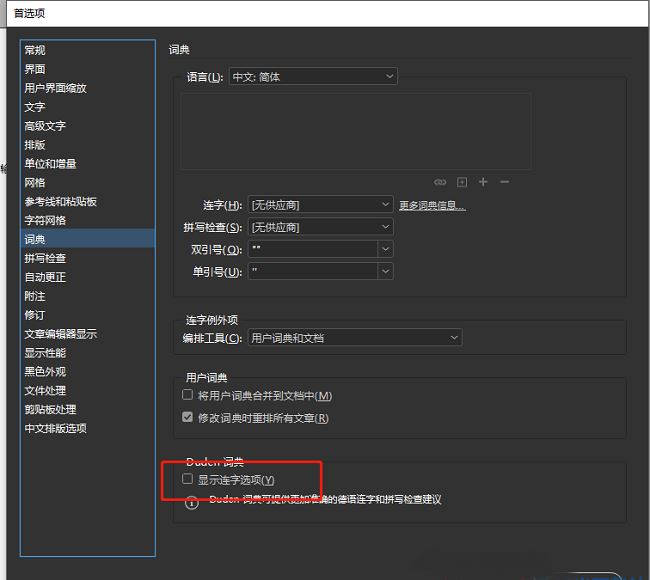This screenshot has height=580, width=650.
Task: Open the 连字 vendor dropdown
Action: click(x=320, y=204)
